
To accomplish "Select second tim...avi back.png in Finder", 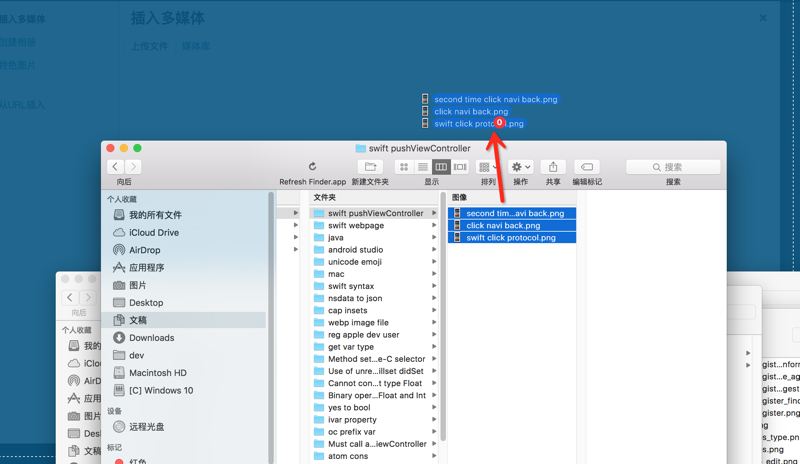I will click(x=512, y=213).
